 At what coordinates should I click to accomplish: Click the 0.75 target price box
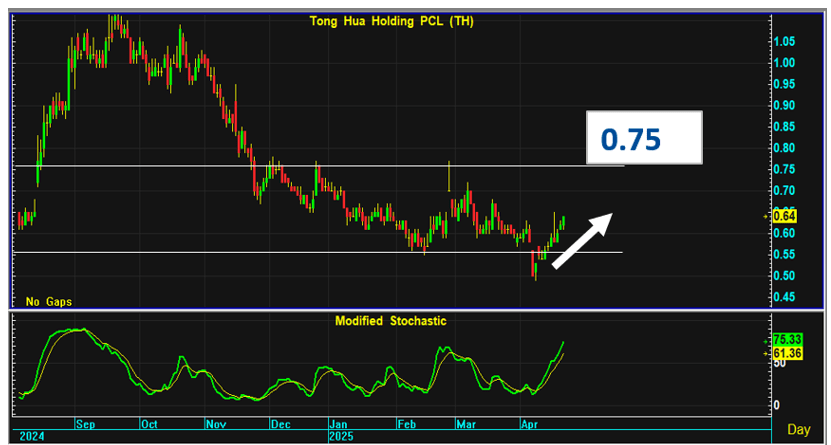click(x=643, y=139)
